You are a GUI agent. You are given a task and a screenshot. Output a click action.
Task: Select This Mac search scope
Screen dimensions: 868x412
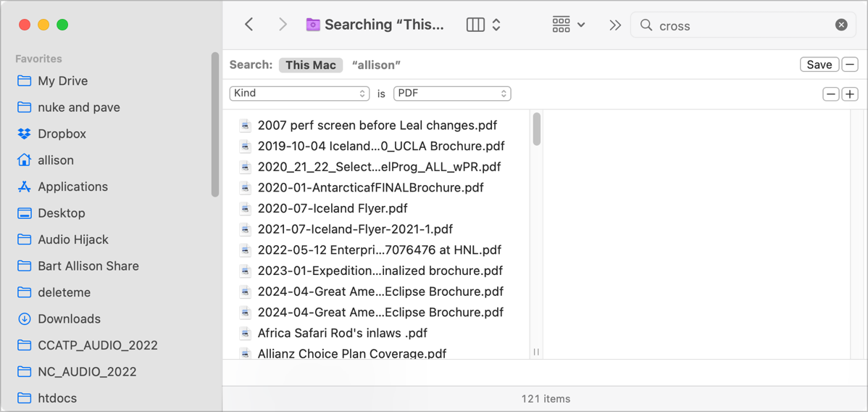(311, 65)
